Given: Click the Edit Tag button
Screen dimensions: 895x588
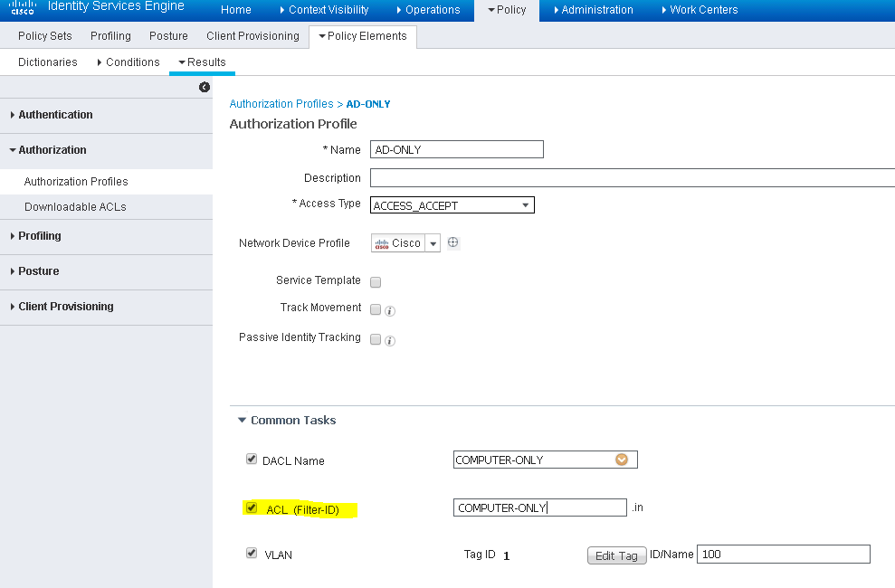Looking at the screenshot, I should point(616,555).
